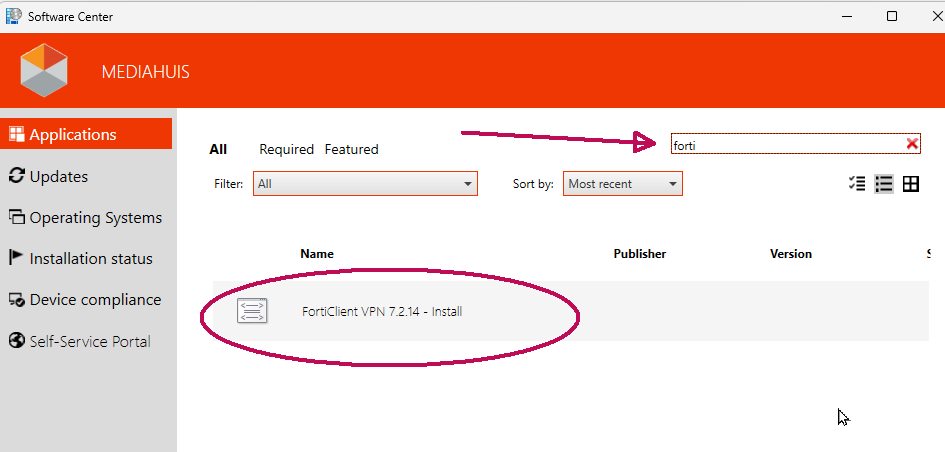
Task: Open FortiClient VPN 7.2.14 - Install entry
Action: pyautogui.click(x=381, y=311)
